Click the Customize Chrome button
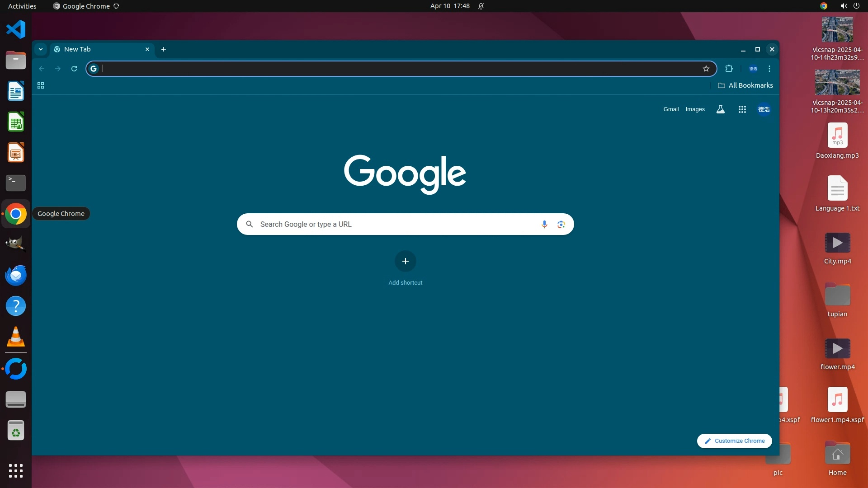The image size is (868, 488). click(734, 441)
